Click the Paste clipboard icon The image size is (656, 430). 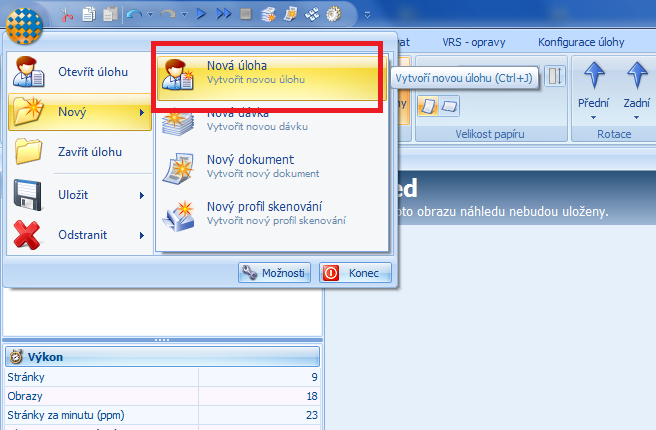[110, 15]
